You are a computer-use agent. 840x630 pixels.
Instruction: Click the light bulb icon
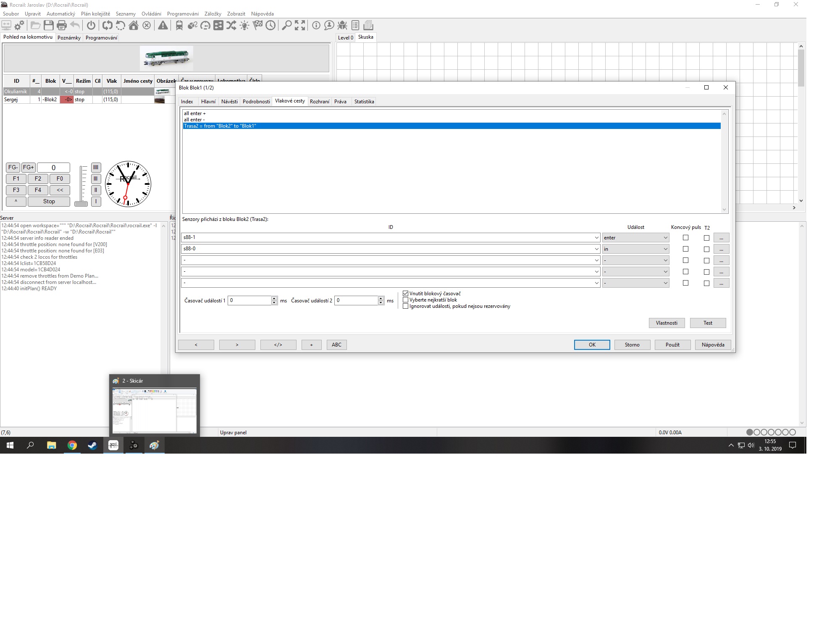point(244,25)
